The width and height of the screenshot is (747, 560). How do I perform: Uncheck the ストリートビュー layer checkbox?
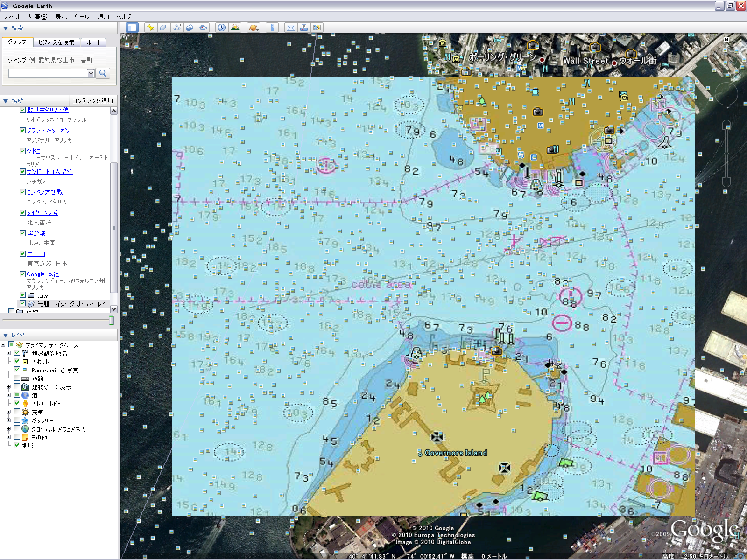pos(17,404)
